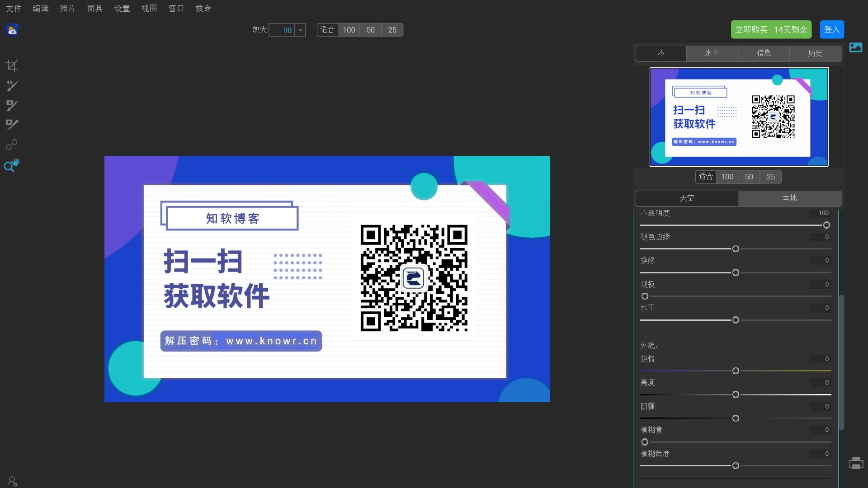Click the 规模 slider handle

coord(645,296)
